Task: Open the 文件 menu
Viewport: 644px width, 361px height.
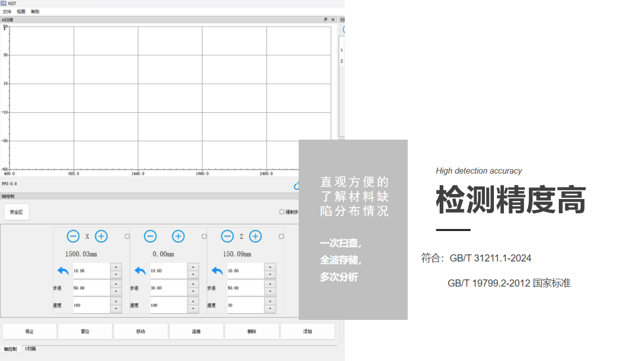Action: (x=7, y=12)
